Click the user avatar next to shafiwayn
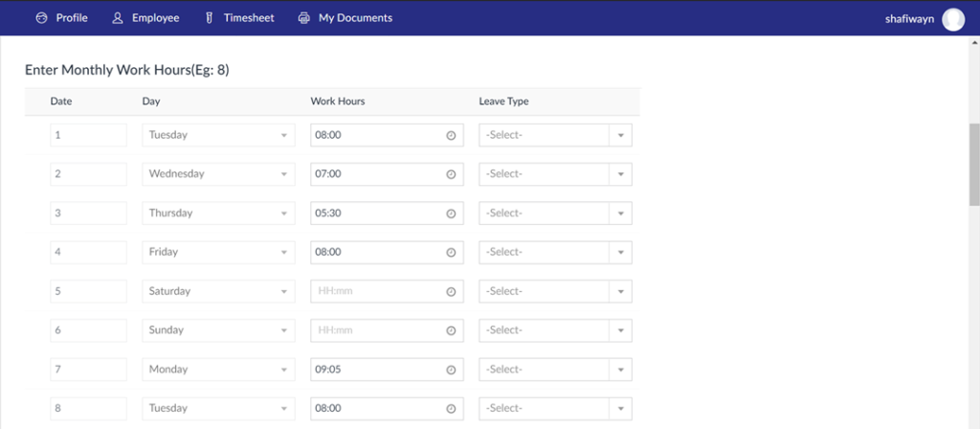Image resolution: width=980 pixels, height=429 pixels. [x=953, y=18]
